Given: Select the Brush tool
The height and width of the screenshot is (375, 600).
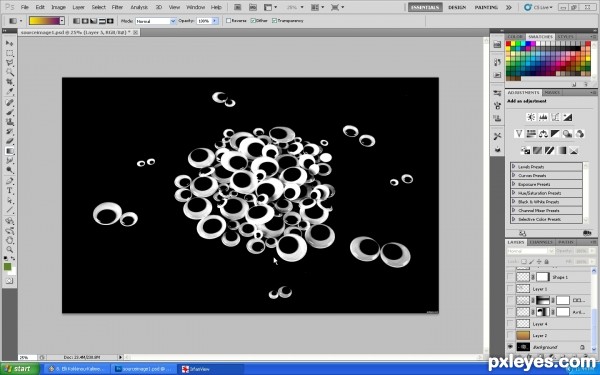Looking at the screenshot, I should pyautogui.click(x=10, y=112).
